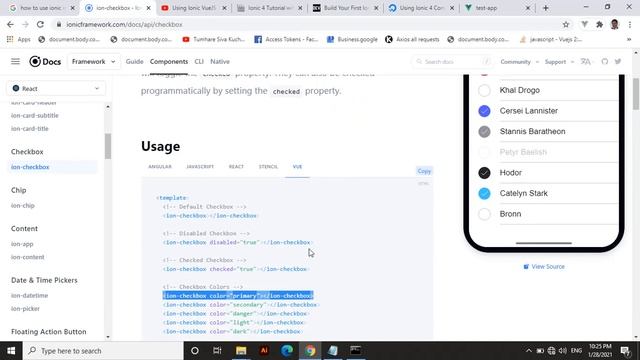The image size is (640, 360).
Task: Toggle Hodor checkbox
Action: coord(484,173)
